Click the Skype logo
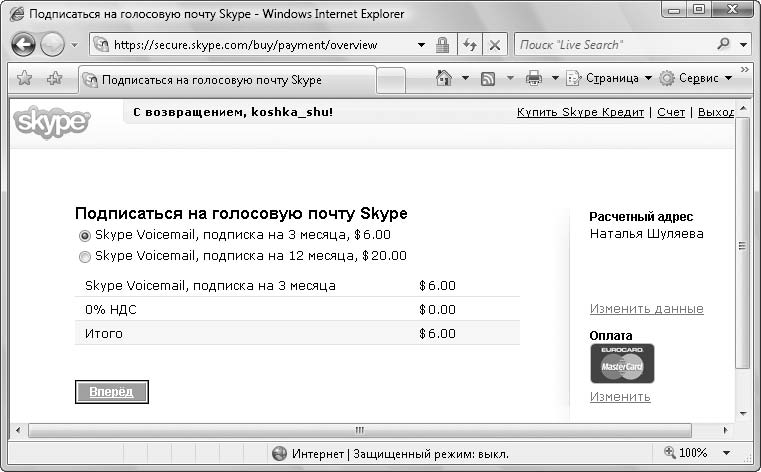Screen dimensions: 761x472 52,123
